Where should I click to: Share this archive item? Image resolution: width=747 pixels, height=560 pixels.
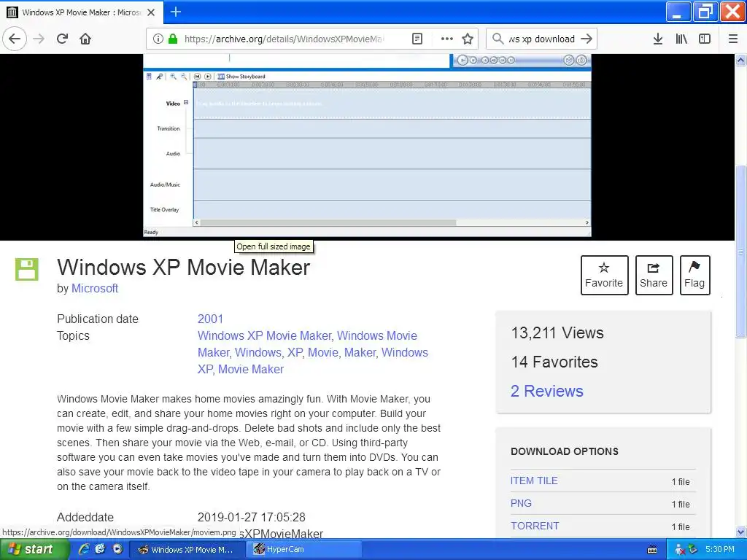pyautogui.click(x=654, y=275)
